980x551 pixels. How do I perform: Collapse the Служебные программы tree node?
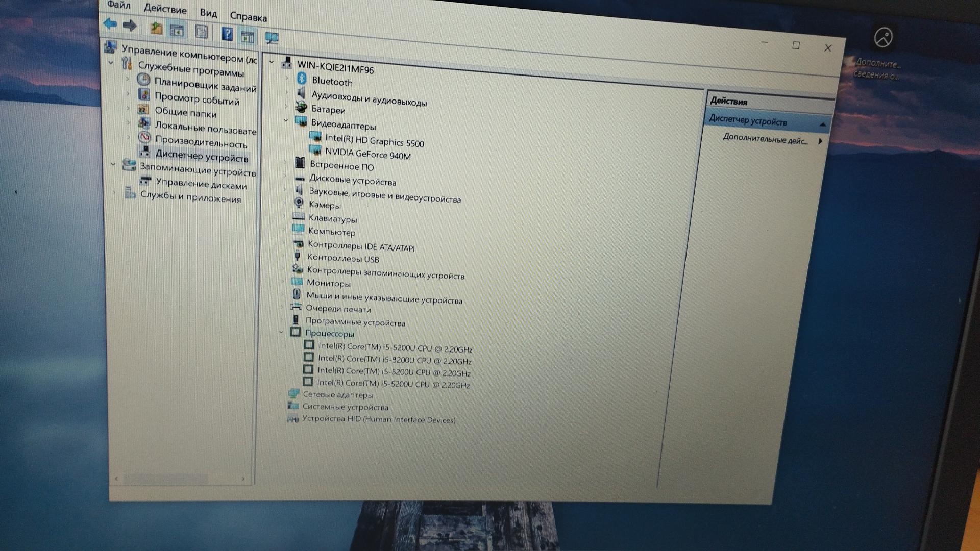[x=111, y=63]
